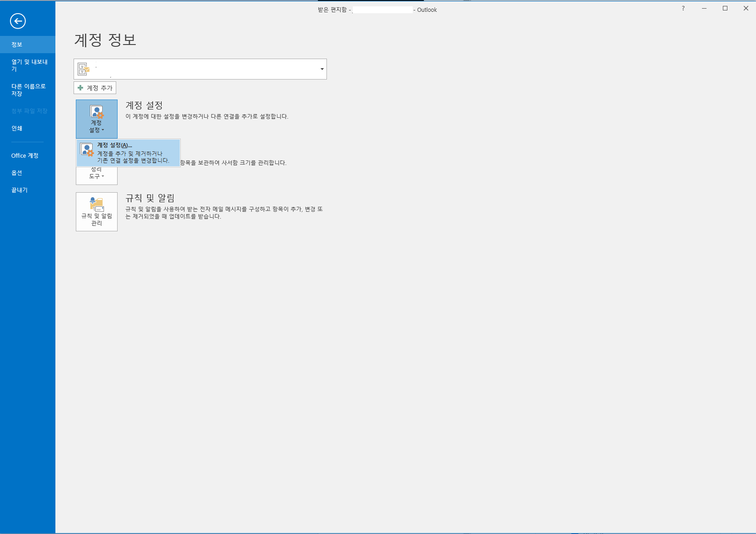The height and width of the screenshot is (534, 756).
Task: Click the back arrow to leave backstage
Action: (18, 21)
